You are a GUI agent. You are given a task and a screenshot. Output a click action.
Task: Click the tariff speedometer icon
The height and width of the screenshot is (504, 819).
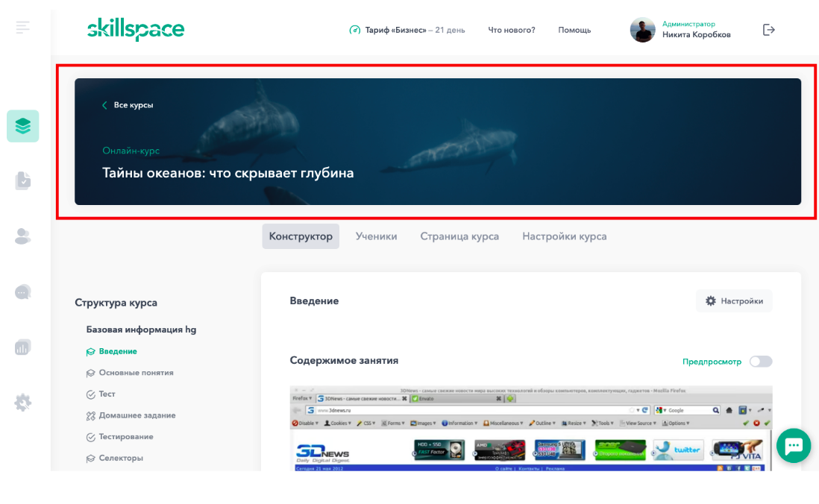354,31
